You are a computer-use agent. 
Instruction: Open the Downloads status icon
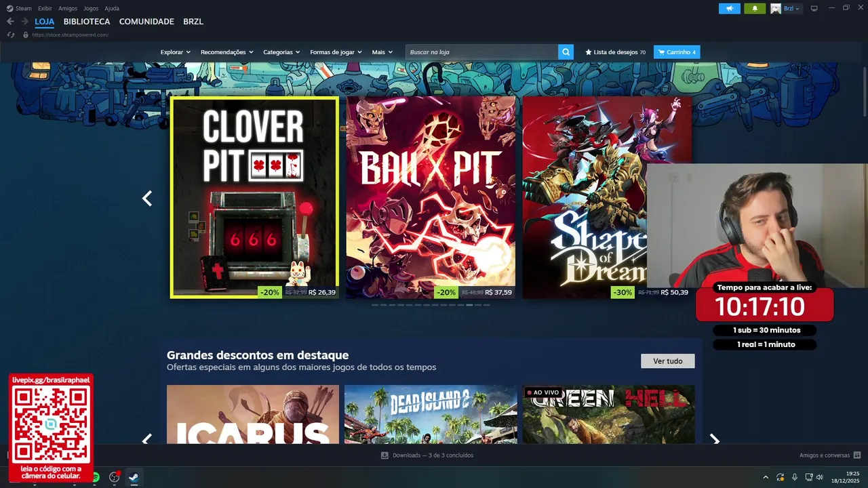tap(384, 455)
